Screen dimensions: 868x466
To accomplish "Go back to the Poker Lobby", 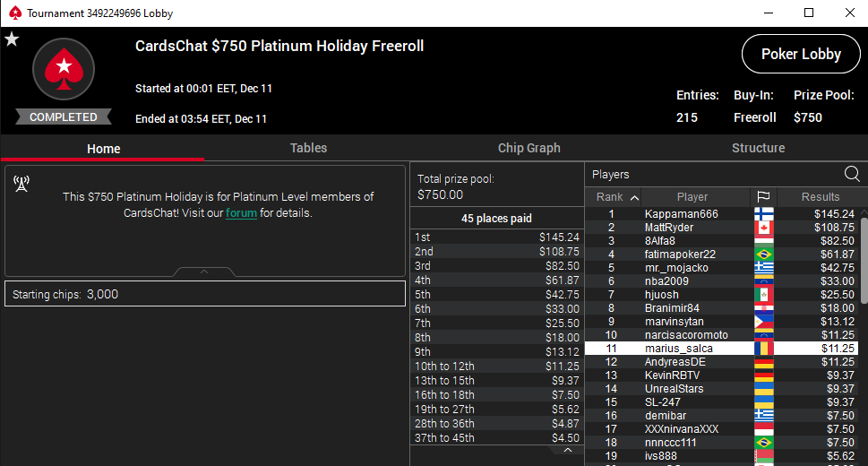I will tap(801, 54).
